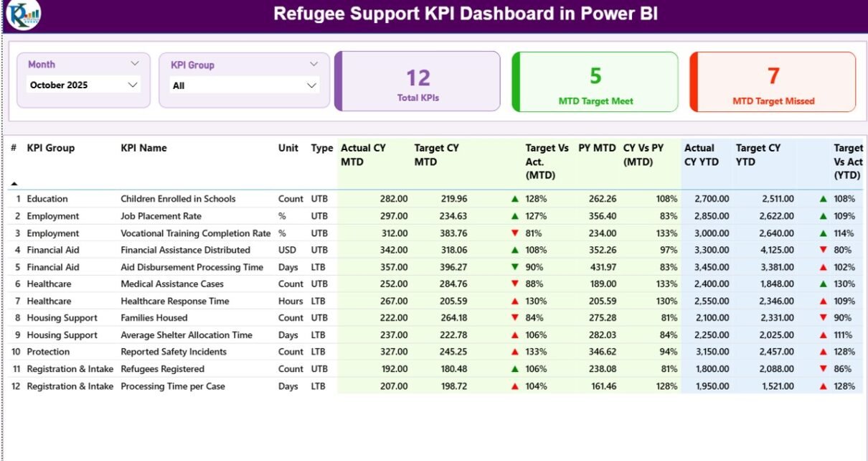This screenshot has height=461, width=868.
Task: Open the October 2025 month dropdown
Action: pyautogui.click(x=132, y=85)
